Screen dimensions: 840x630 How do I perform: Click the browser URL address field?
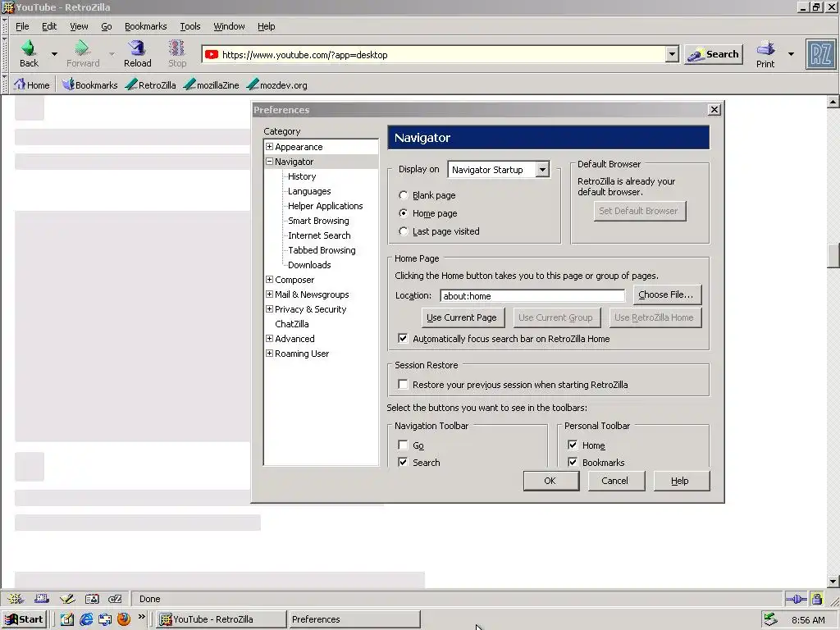pyautogui.click(x=442, y=55)
